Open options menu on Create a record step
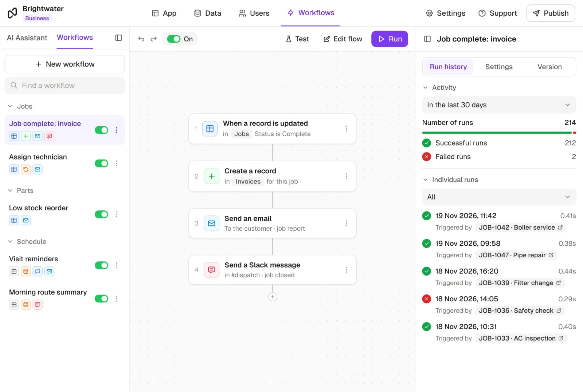Viewport: 583px width, 392px height. point(346,176)
